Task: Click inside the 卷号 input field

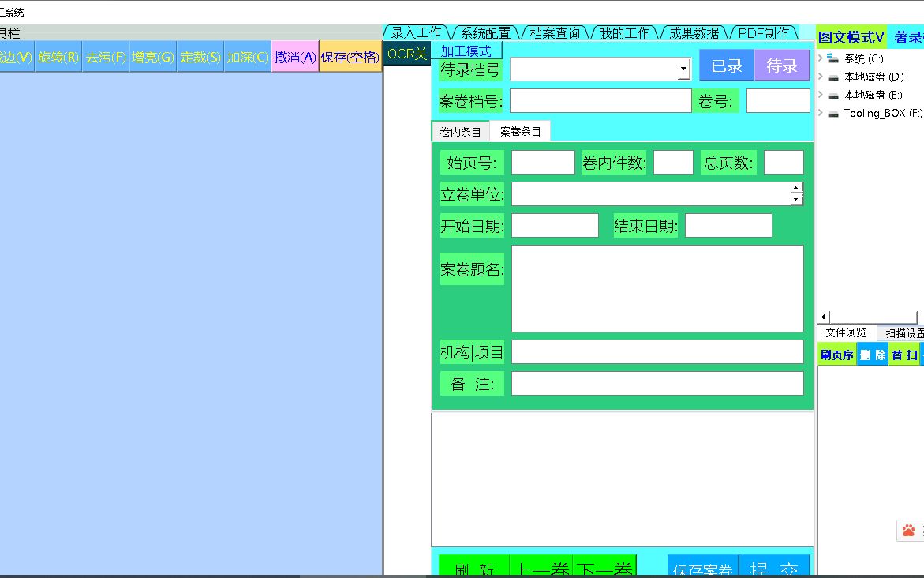Action: (x=779, y=100)
